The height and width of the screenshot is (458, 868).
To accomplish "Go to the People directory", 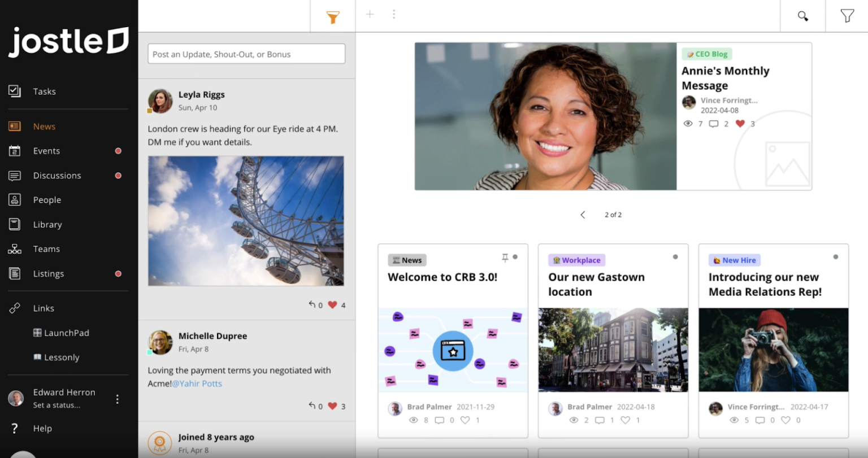I will point(47,199).
